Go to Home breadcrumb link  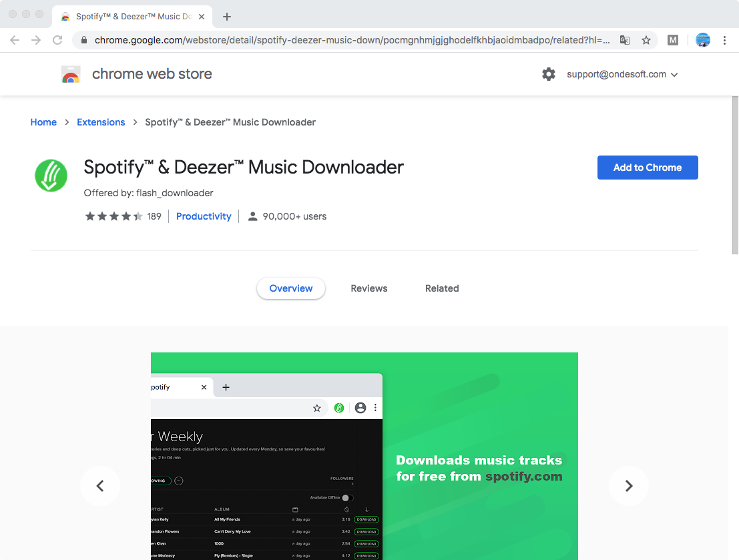[x=43, y=122]
